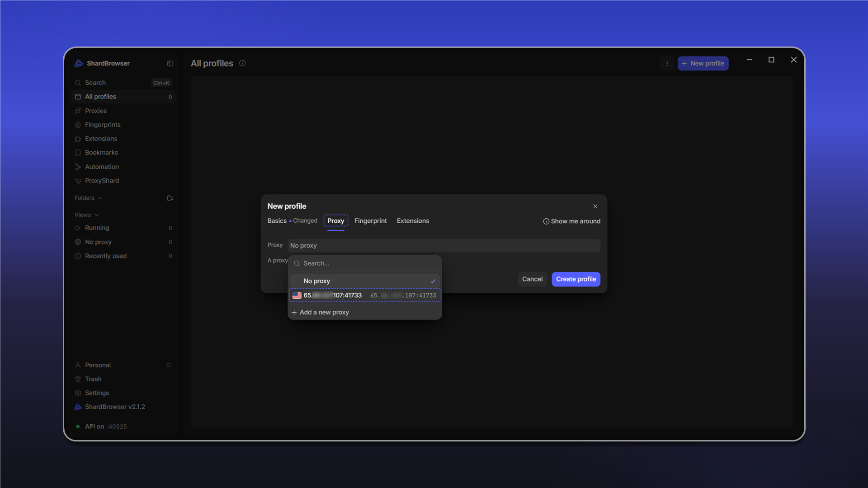Open the three-dot more options menu
Viewport: 868px width, 488px height.
tap(667, 64)
